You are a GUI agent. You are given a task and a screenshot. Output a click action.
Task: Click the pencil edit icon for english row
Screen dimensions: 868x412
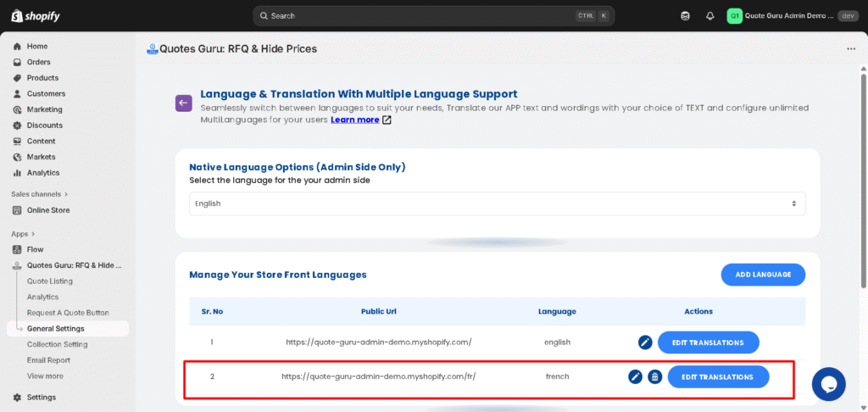coord(645,342)
